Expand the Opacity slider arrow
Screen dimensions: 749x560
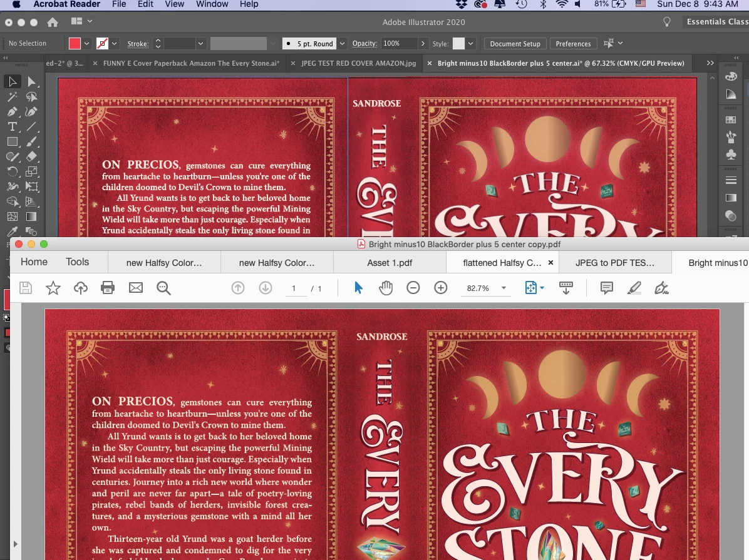pos(422,43)
